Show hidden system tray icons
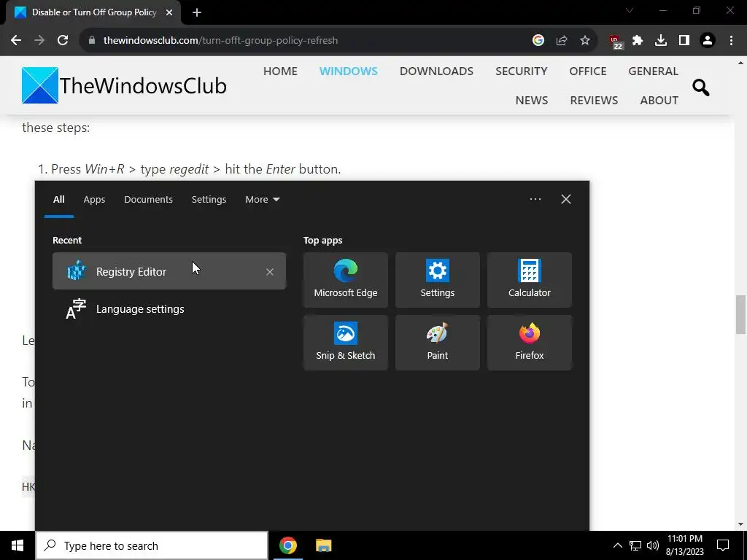747x560 pixels. pyautogui.click(x=617, y=545)
